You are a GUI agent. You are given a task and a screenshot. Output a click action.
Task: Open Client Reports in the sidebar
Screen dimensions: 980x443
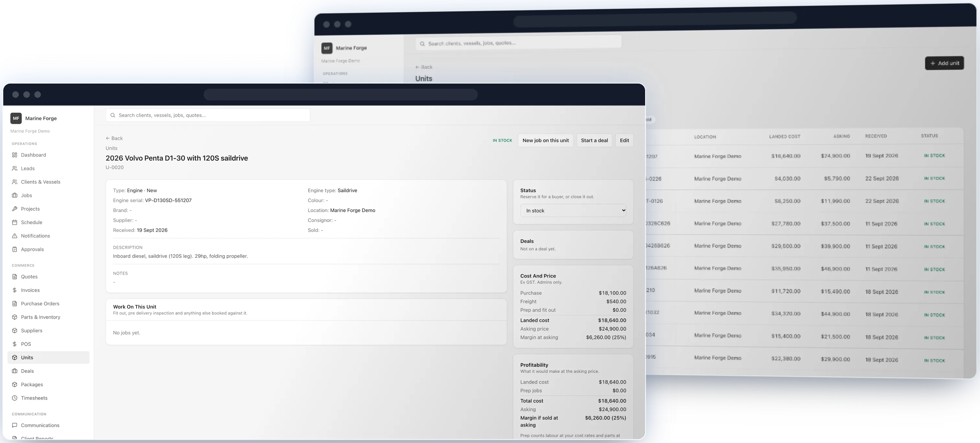48,438
